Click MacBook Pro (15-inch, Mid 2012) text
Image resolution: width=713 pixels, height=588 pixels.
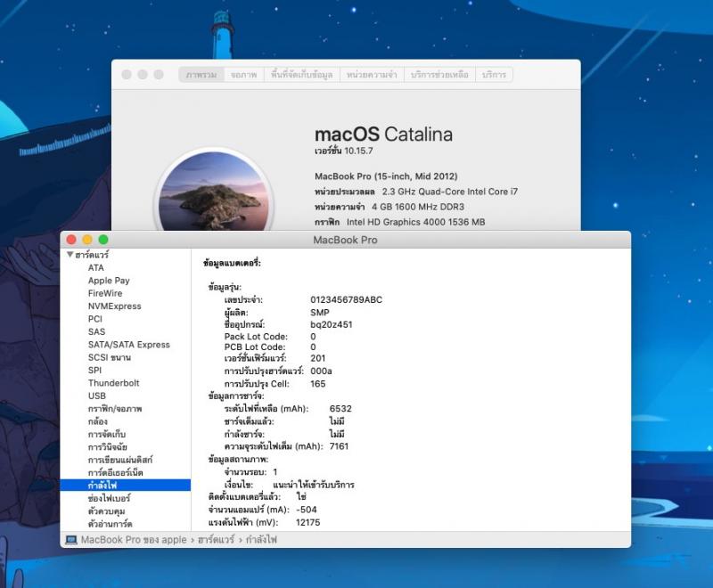[386, 176]
